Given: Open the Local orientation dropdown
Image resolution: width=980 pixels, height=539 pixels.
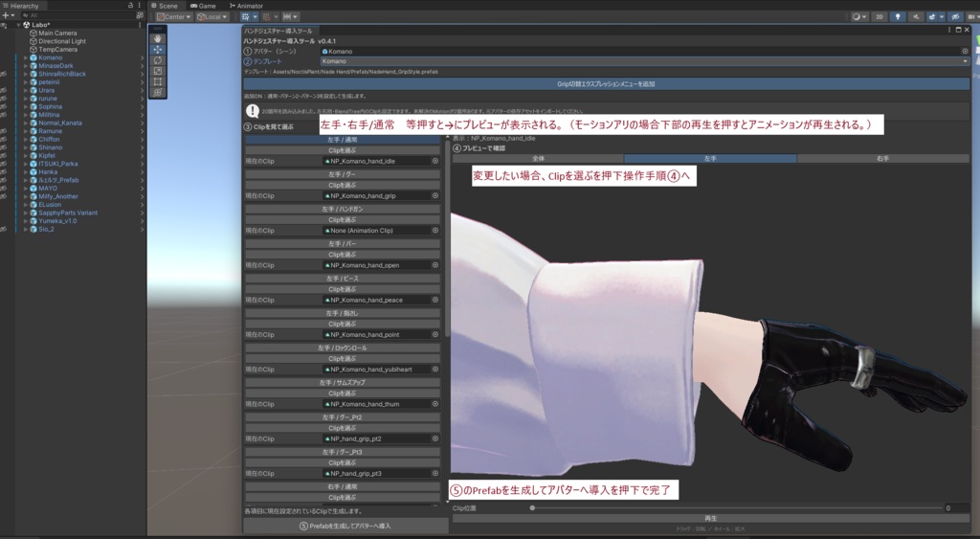Looking at the screenshot, I should (x=212, y=17).
